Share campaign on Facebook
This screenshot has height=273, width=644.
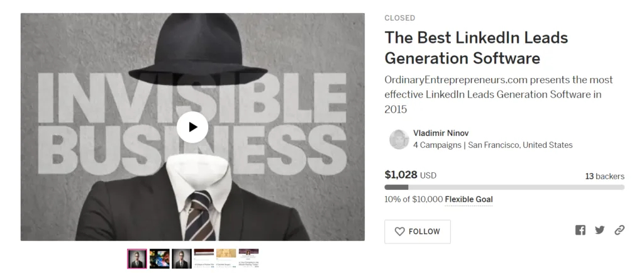pyautogui.click(x=580, y=230)
